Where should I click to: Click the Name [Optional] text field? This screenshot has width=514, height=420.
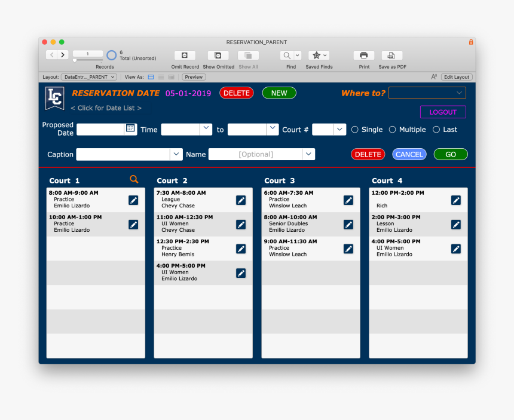[x=255, y=154]
